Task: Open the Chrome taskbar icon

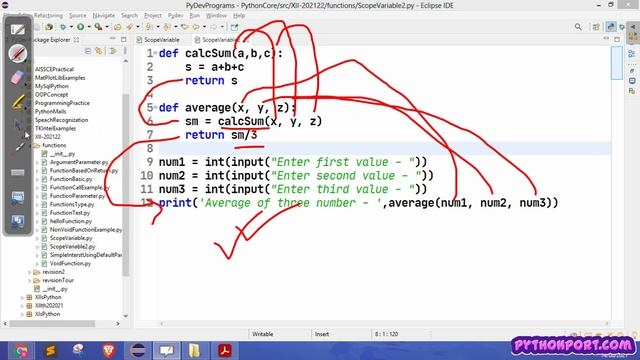Action: point(20,351)
